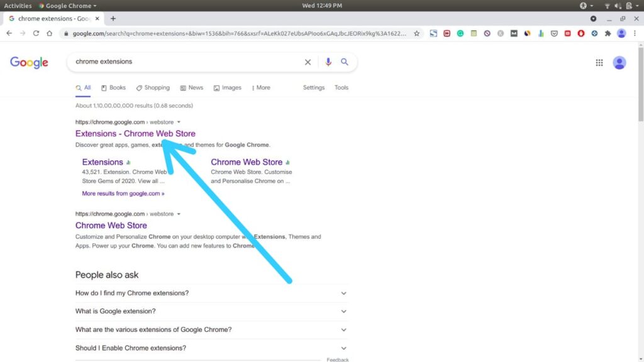The width and height of the screenshot is (644, 362).
Task: Open the More search filters menu
Action: coord(261,88)
